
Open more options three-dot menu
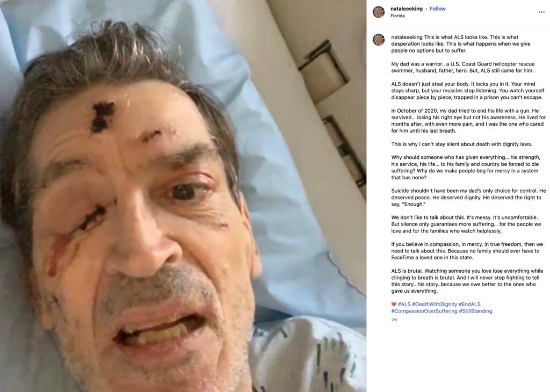click(541, 12)
